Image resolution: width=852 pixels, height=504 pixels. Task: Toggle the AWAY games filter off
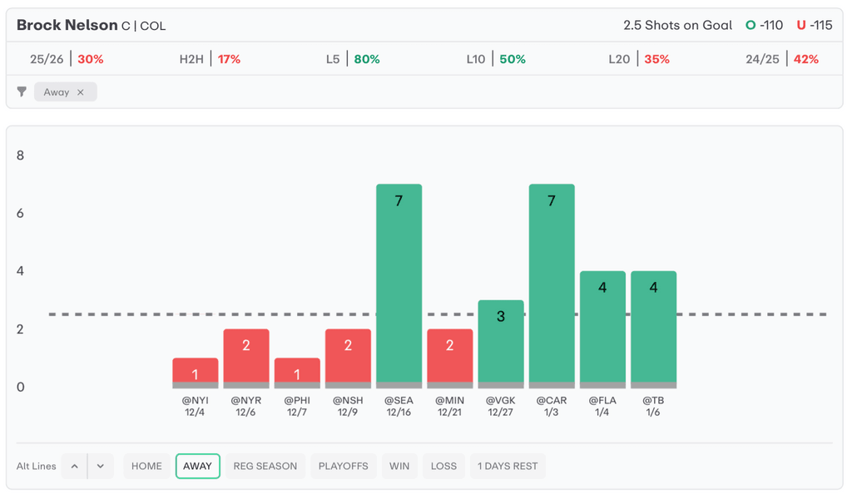[197, 467]
